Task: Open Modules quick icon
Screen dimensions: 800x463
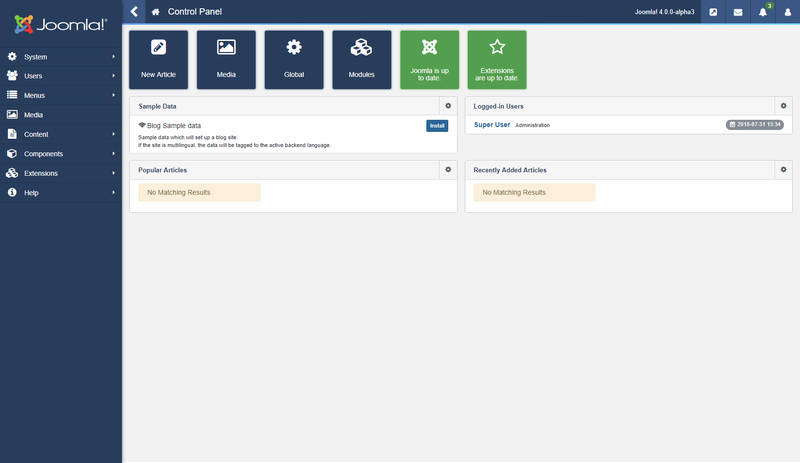Action: (x=362, y=60)
